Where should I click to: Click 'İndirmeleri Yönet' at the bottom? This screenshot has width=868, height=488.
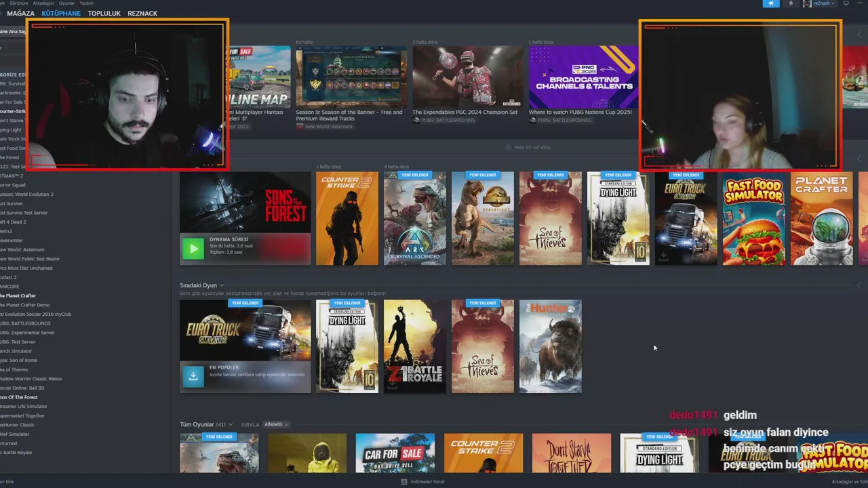click(x=427, y=482)
